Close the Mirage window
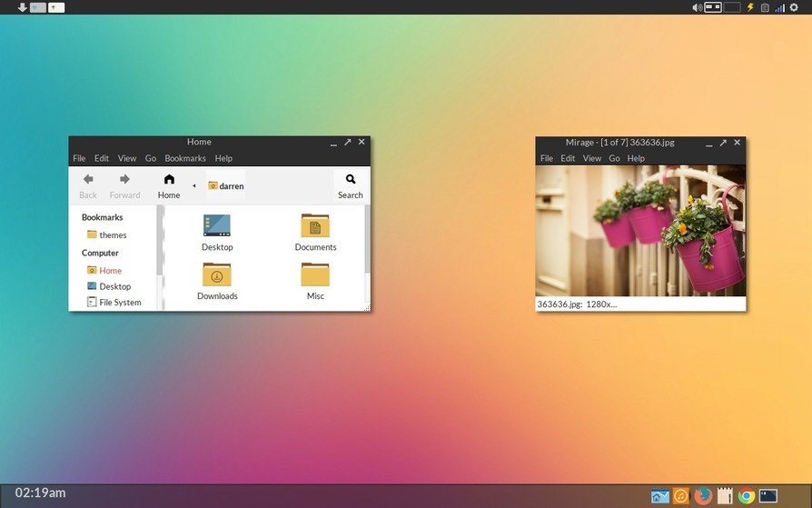 [x=737, y=143]
